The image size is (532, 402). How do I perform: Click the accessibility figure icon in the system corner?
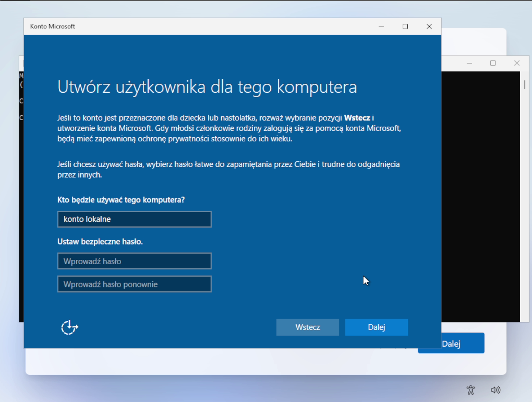pyautogui.click(x=471, y=390)
